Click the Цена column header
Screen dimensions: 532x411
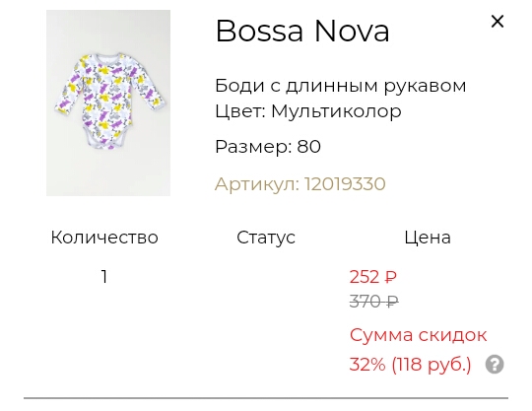pos(428,238)
